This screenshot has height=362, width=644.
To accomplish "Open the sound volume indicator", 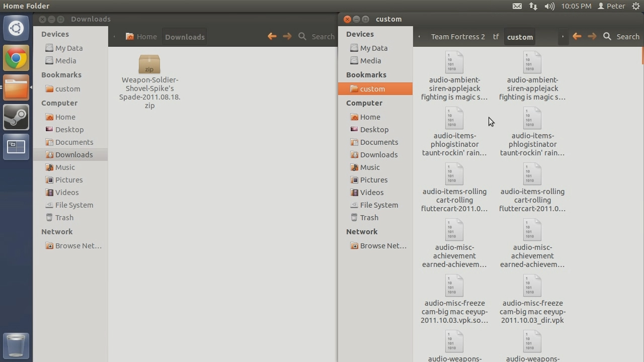I will coord(549,6).
